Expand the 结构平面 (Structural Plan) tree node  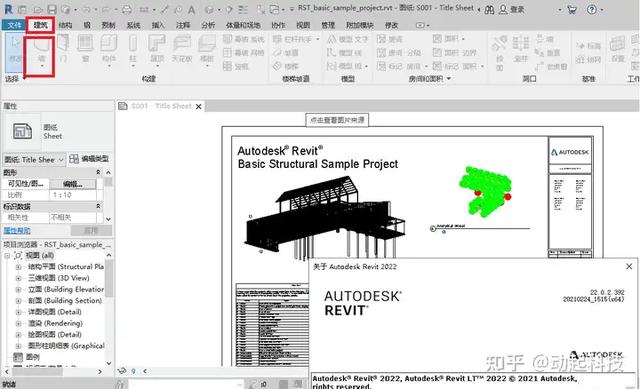click(18, 267)
